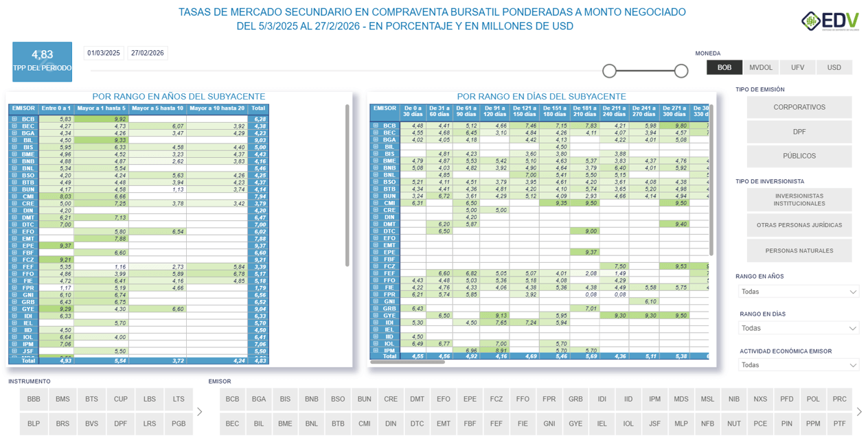Viewport: 868px width, 442px height.
Task: Click the plus icon next to CMI row
Action: tap(14, 197)
